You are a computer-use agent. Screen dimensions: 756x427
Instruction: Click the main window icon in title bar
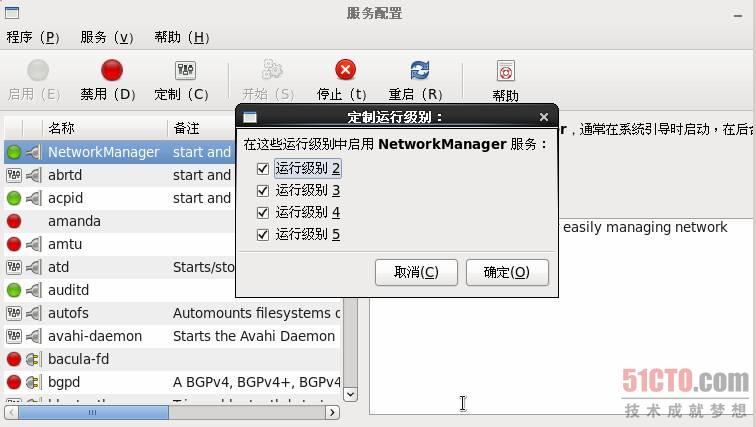point(12,13)
